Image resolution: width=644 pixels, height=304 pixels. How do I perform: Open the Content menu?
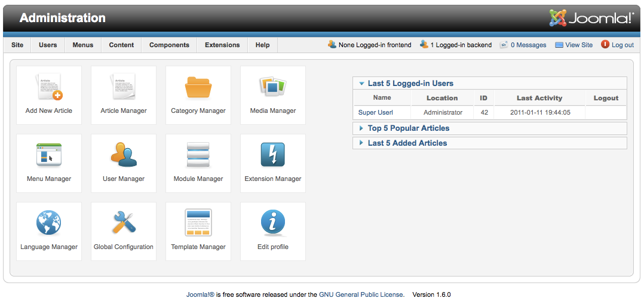pos(122,45)
